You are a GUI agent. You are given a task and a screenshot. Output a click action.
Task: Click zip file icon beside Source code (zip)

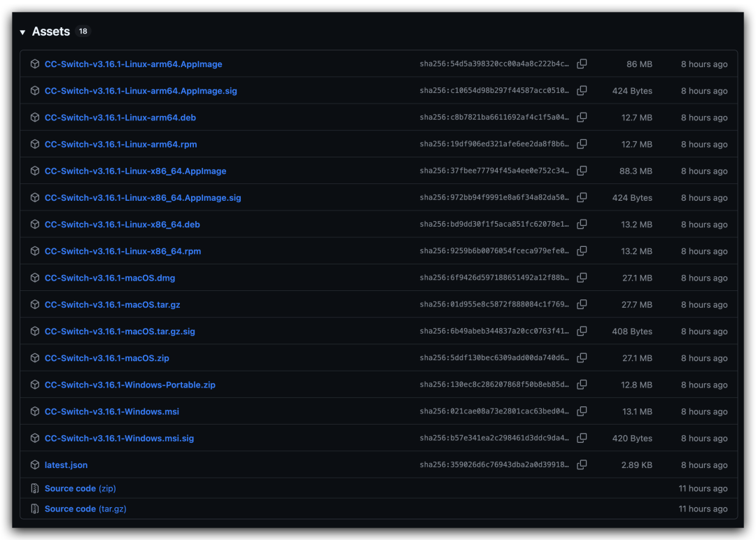pyautogui.click(x=35, y=488)
